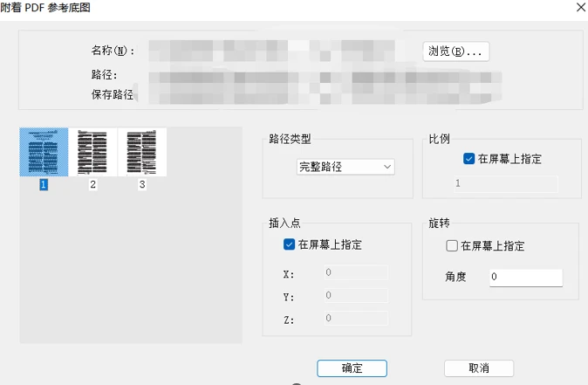Image resolution: width=588 pixels, height=385 pixels.
Task: Click the X coordinate field
Action: [356, 272]
